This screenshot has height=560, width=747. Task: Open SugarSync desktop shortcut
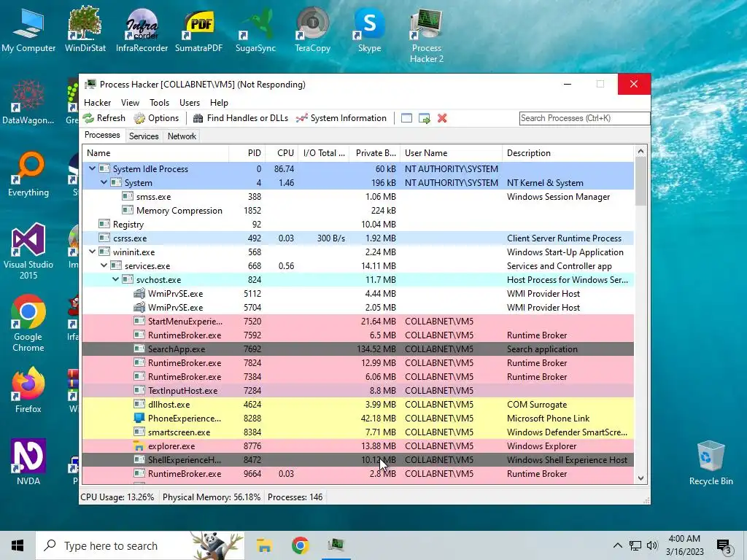255,29
